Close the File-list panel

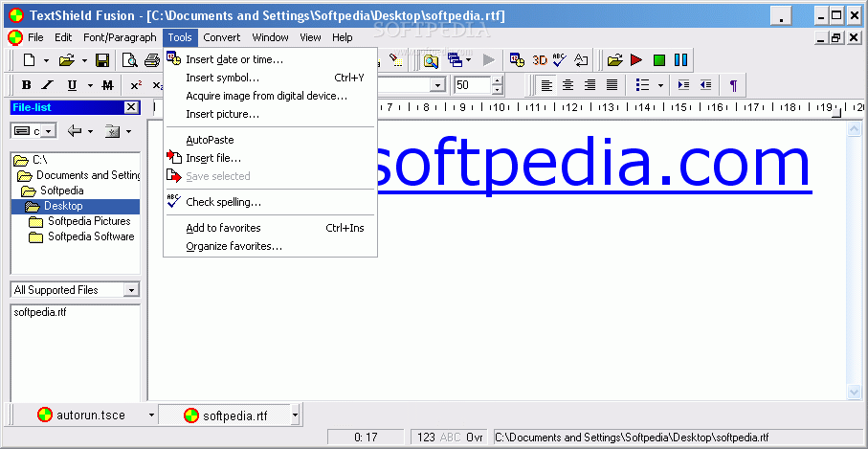131,107
